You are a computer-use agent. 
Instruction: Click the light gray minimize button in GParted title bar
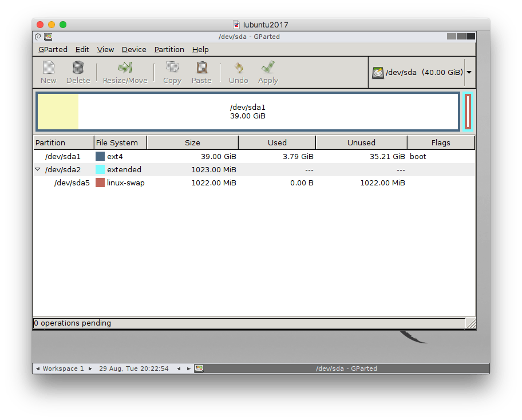452,36
